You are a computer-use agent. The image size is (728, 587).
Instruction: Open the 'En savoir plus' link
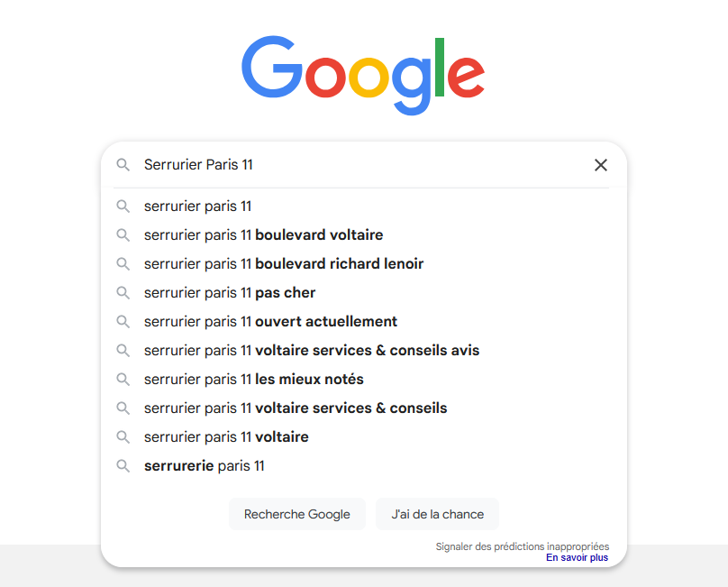[x=577, y=558]
